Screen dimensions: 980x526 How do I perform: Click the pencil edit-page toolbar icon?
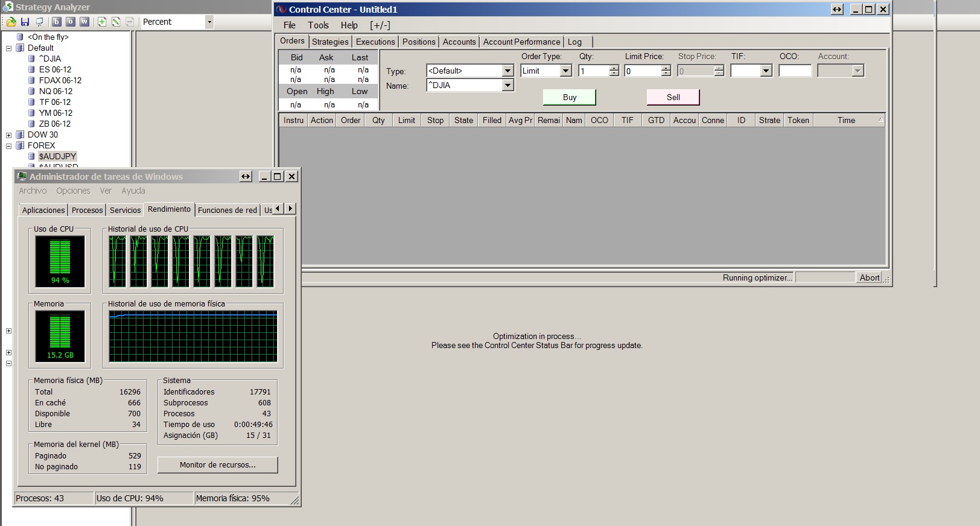(116, 22)
